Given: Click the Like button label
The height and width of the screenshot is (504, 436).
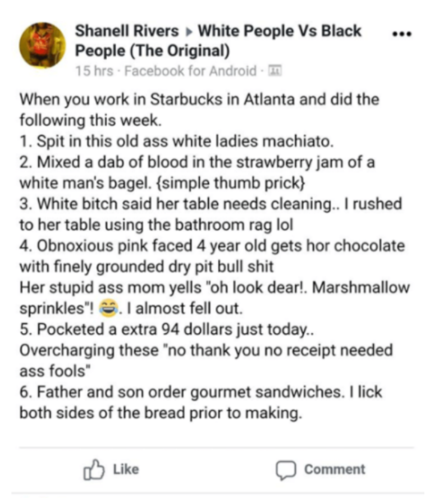Looking at the screenshot, I should [x=126, y=470].
